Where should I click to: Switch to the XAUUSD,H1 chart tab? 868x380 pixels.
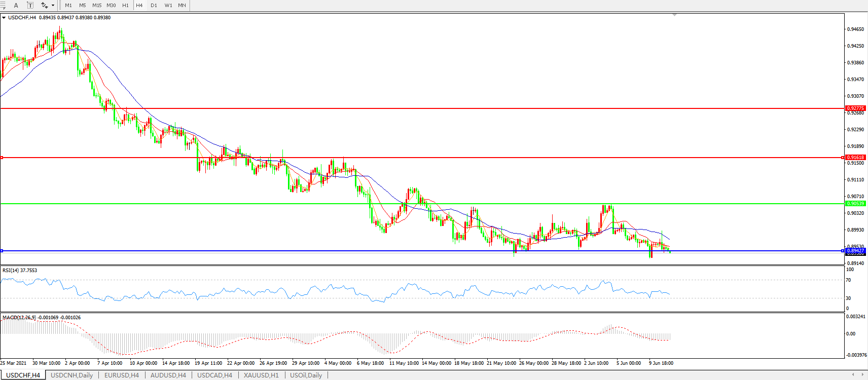pos(261,375)
